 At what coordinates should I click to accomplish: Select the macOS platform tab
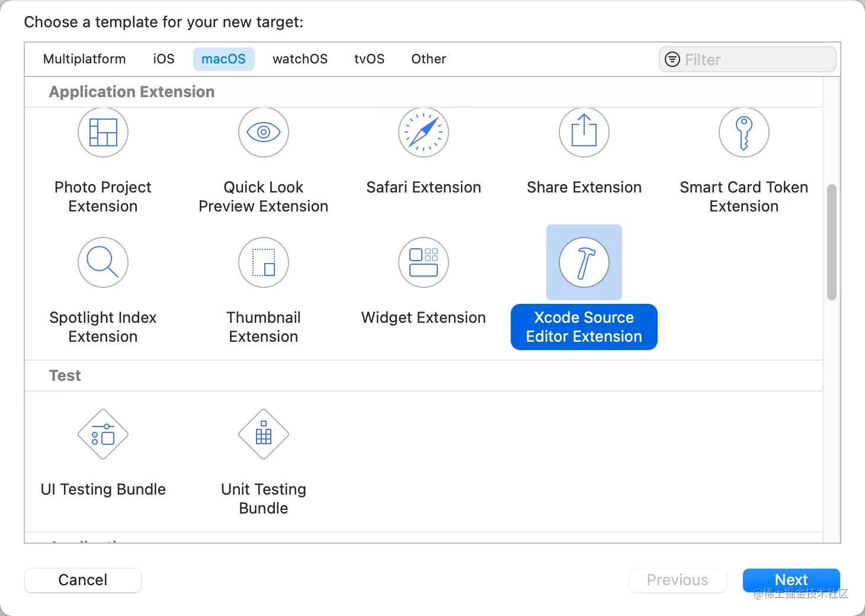[224, 59]
